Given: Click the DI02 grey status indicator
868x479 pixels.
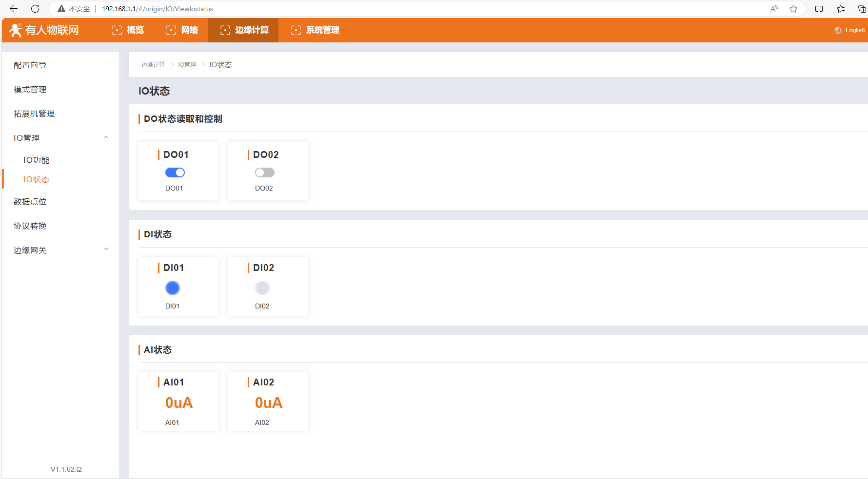Looking at the screenshot, I should [x=262, y=288].
